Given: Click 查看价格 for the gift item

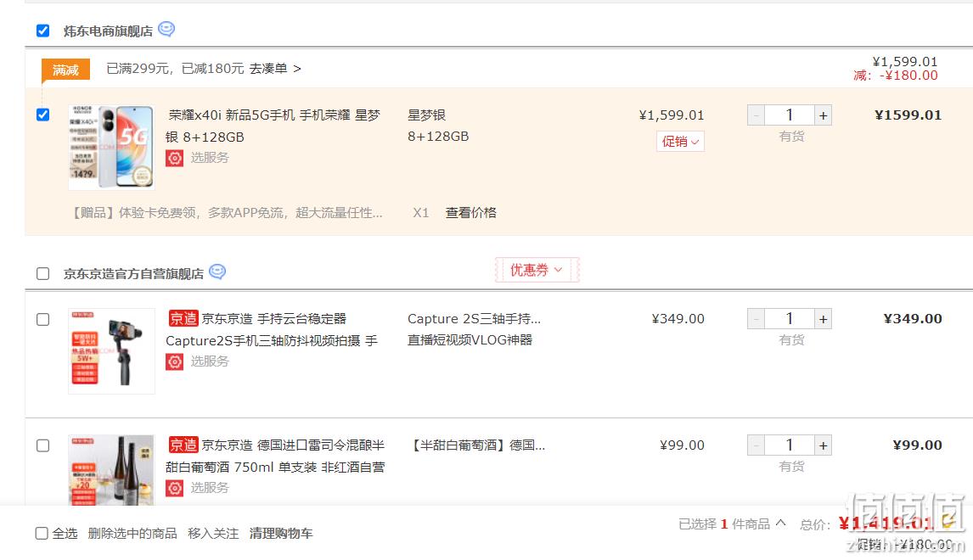Looking at the screenshot, I should 471,213.
